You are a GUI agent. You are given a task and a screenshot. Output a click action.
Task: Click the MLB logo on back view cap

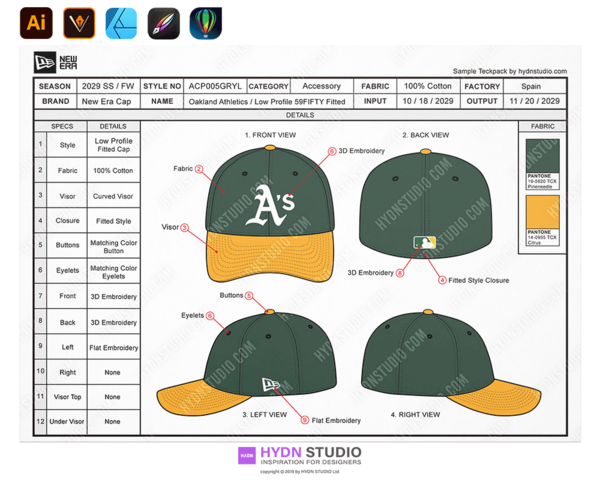click(x=424, y=242)
